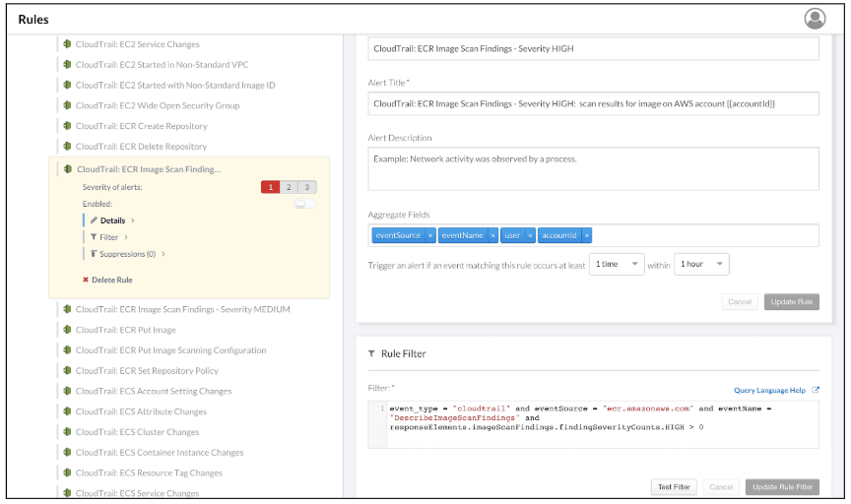Remove the user aggregate field tag

(x=530, y=235)
